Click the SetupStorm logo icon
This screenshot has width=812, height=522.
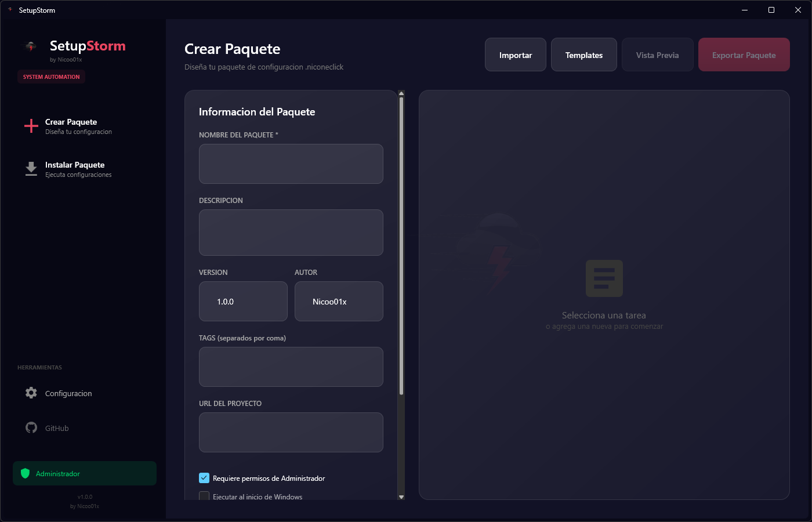pyautogui.click(x=29, y=46)
